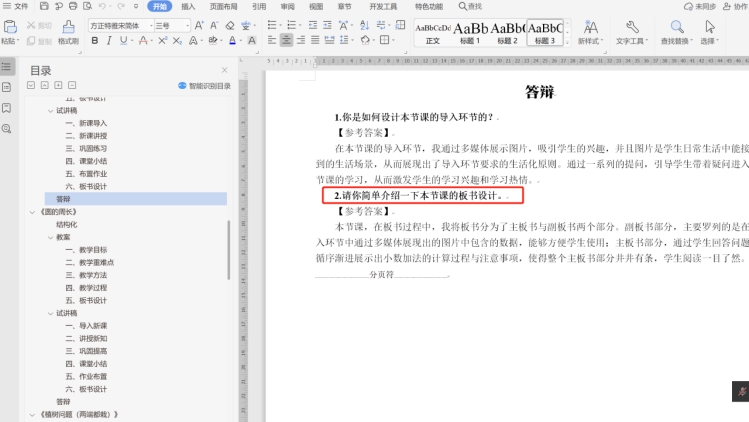Viewport: 749px width, 422px height.
Task: Click the clear formatting eraser icon
Action: point(230,25)
